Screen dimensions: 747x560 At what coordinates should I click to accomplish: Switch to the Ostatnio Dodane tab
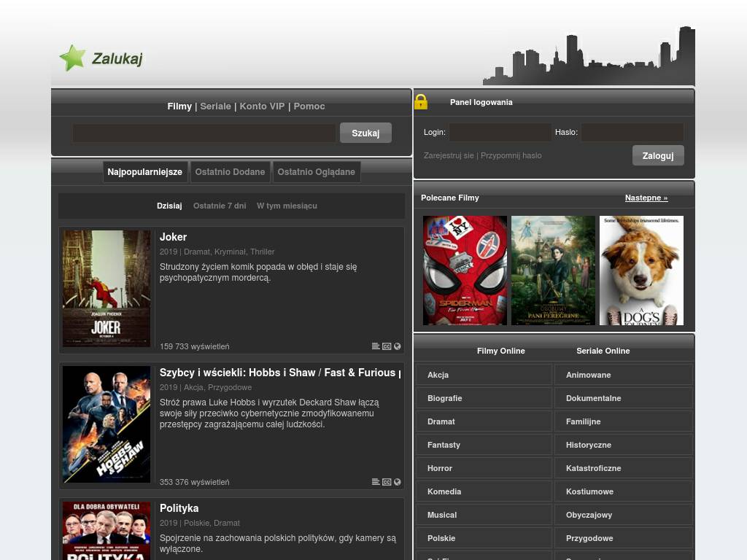(x=230, y=172)
